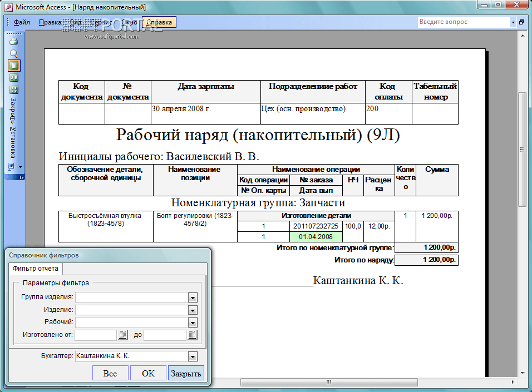Viewport: 532px width, 392px height.
Task: Click the vertical Установка toolbar button
Action: pos(13,142)
